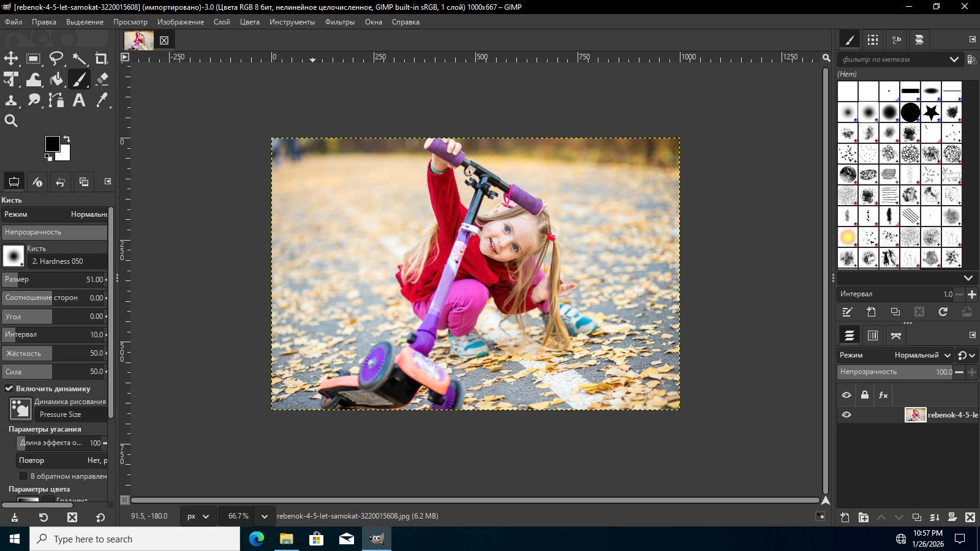Screen dimensions: 980x551
Task: Select the Bucket Fill tool
Action: click(x=56, y=79)
